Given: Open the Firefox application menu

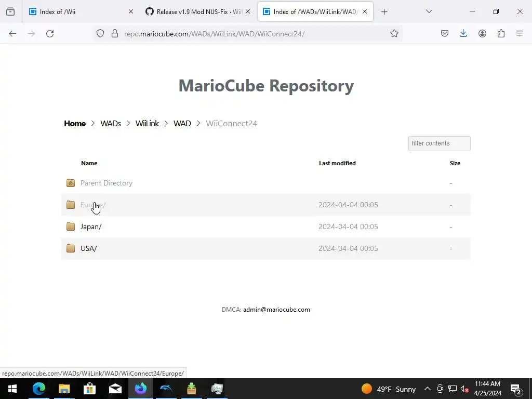Looking at the screenshot, I should (x=520, y=33).
